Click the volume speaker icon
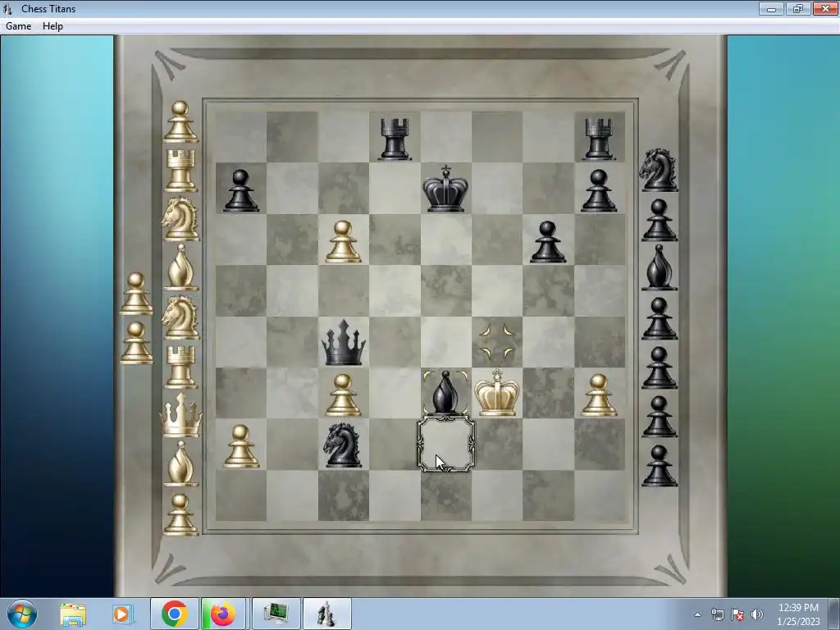The width and height of the screenshot is (840, 630). click(757, 614)
